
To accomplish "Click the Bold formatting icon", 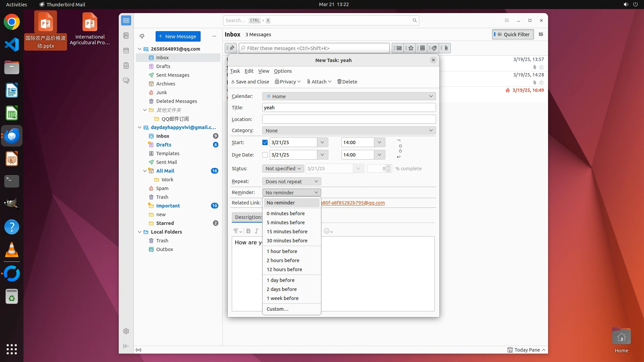I will (x=248, y=231).
